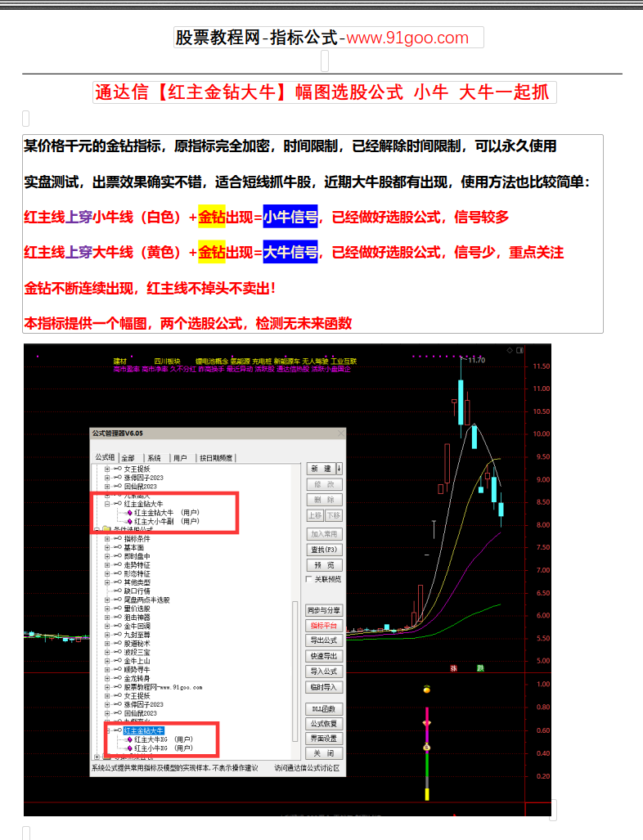643x840 pixels.
Task: Expand the 形态特征 group
Action: point(107,573)
